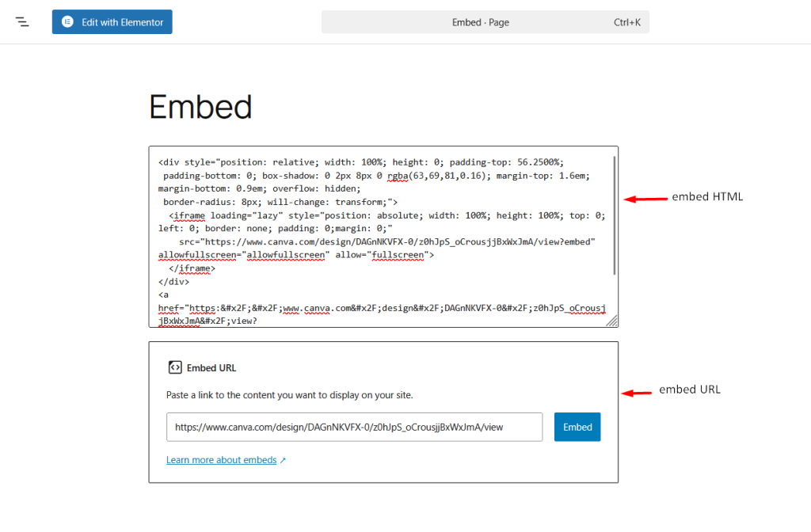The width and height of the screenshot is (811, 532).
Task: Open the top-left hamburger lines menu icon
Action: (x=21, y=21)
